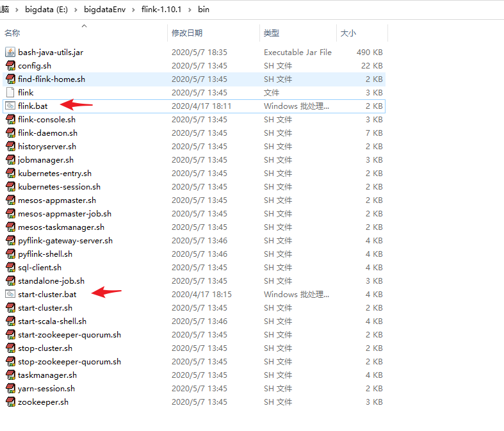Click stop-cluster.sh icon
This screenshot has height=431, width=504.
coord(10,348)
